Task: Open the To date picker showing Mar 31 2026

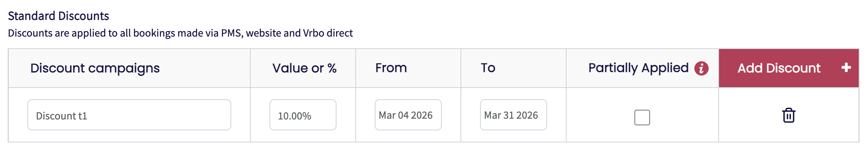Action: click(513, 115)
